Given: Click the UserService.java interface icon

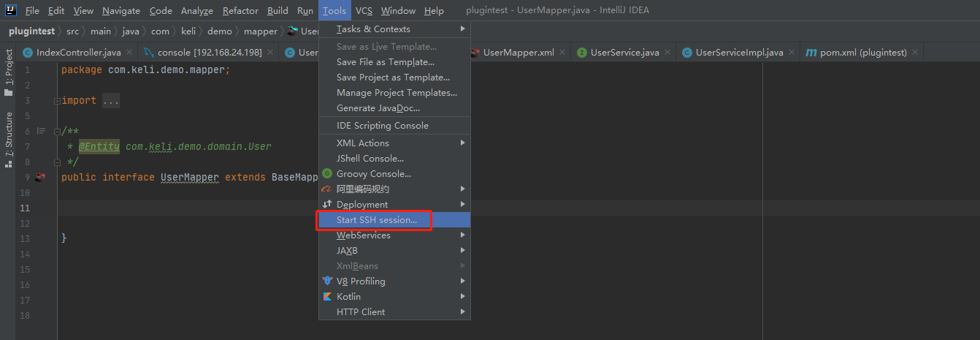Looking at the screenshot, I should click(x=582, y=53).
